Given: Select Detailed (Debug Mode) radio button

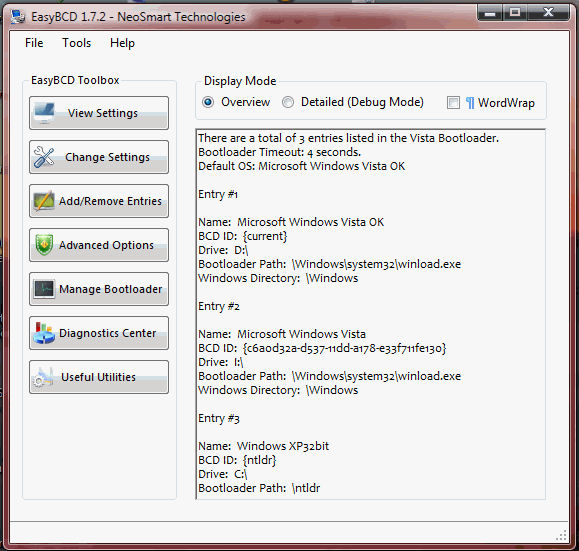Looking at the screenshot, I should (x=288, y=102).
